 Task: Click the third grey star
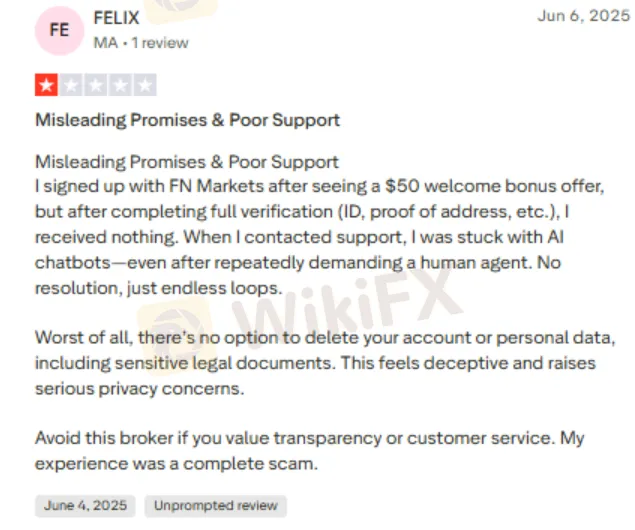(x=96, y=85)
